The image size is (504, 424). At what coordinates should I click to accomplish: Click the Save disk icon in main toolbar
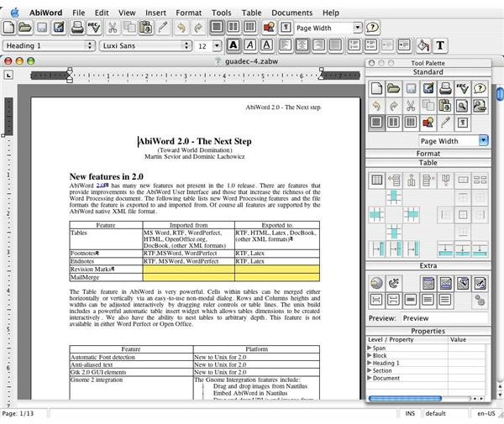tap(42, 28)
